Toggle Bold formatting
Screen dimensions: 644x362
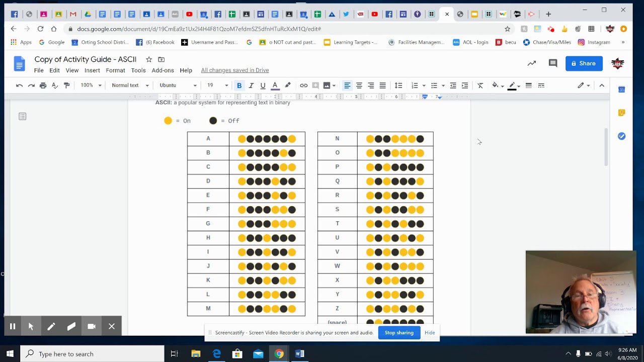point(239,85)
